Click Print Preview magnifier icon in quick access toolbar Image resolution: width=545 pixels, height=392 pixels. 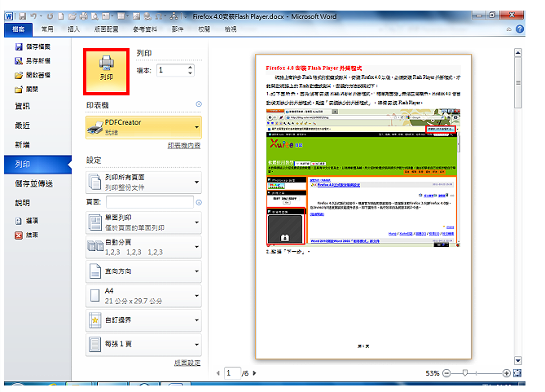pyautogui.click(x=94, y=16)
